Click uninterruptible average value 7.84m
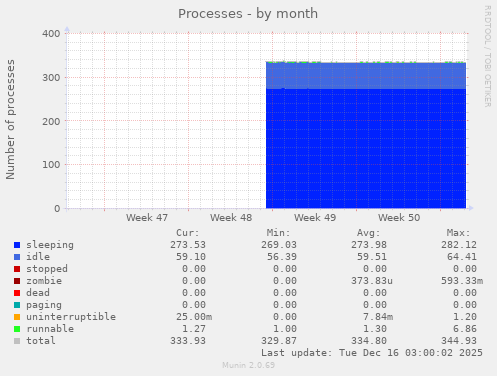Image resolution: width=497 pixels, height=376 pixels. (378, 317)
